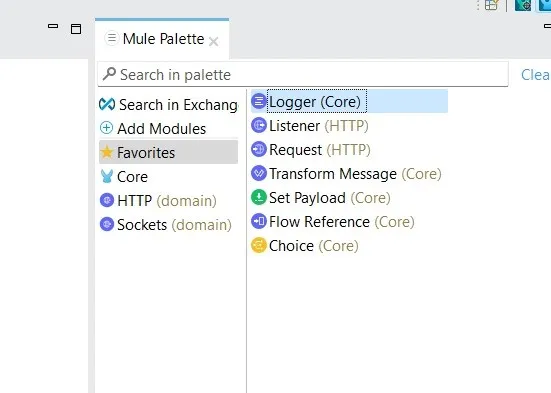Click the Transform Message component icon
The width and height of the screenshot is (551, 393).
point(259,173)
